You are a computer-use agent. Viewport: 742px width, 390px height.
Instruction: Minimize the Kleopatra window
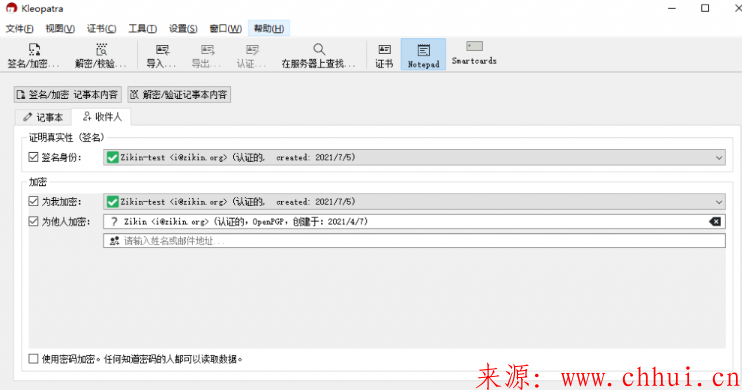pos(672,8)
